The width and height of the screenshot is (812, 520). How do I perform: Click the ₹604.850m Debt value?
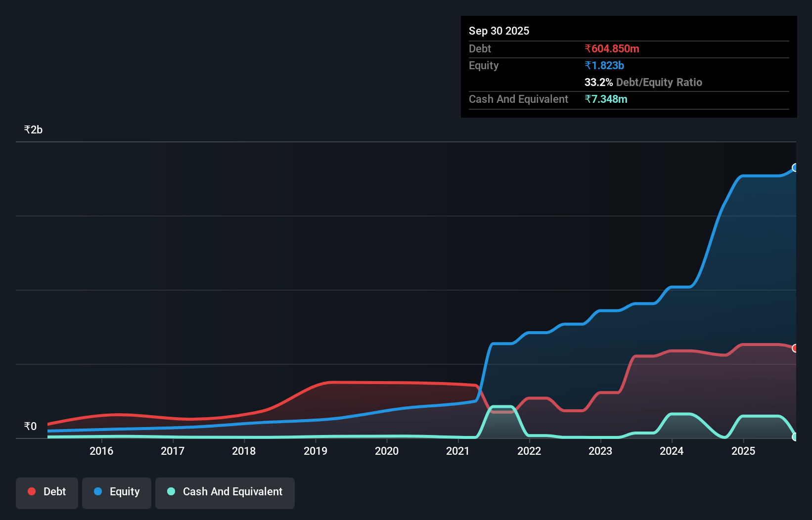pyautogui.click(x=612, y=48)
